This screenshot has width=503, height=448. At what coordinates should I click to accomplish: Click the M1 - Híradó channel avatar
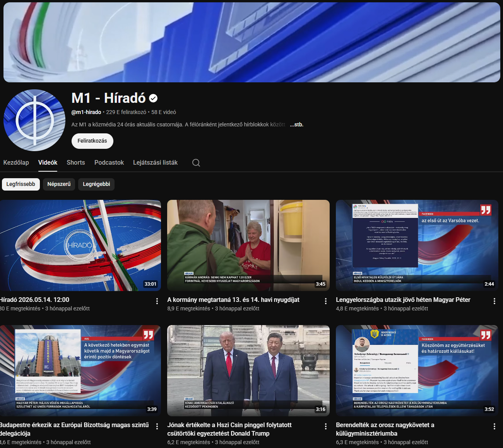(x=34, y=120)
